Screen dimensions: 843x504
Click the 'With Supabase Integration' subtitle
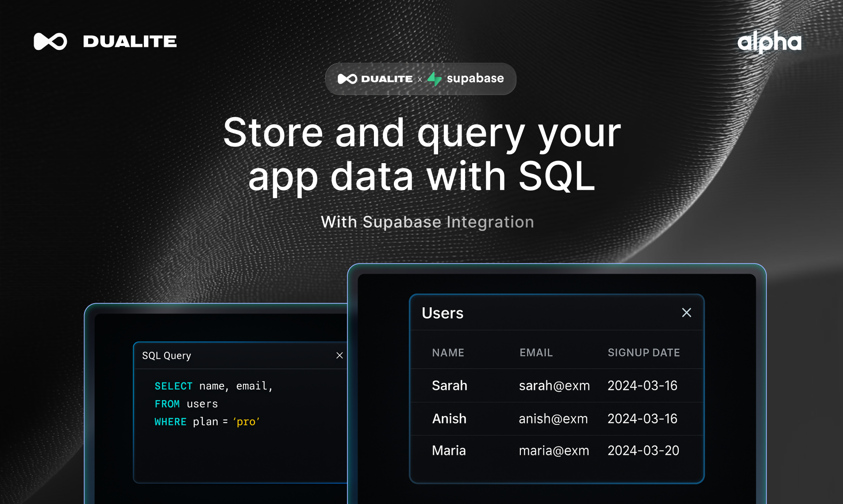coord(427,222)
